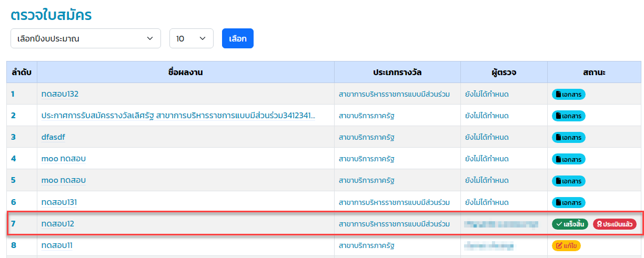
Task: Click สาขาบริการภาครัฐ in row 2
Action: pos(367,116)
